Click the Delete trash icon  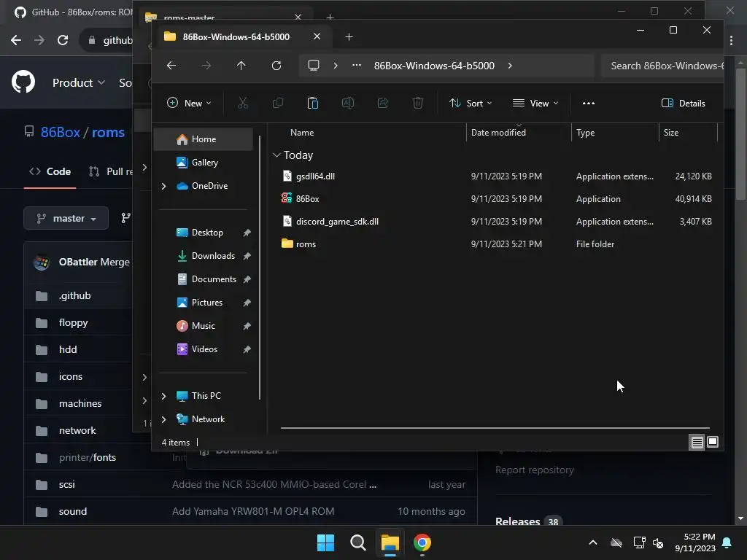coord(418,103)
